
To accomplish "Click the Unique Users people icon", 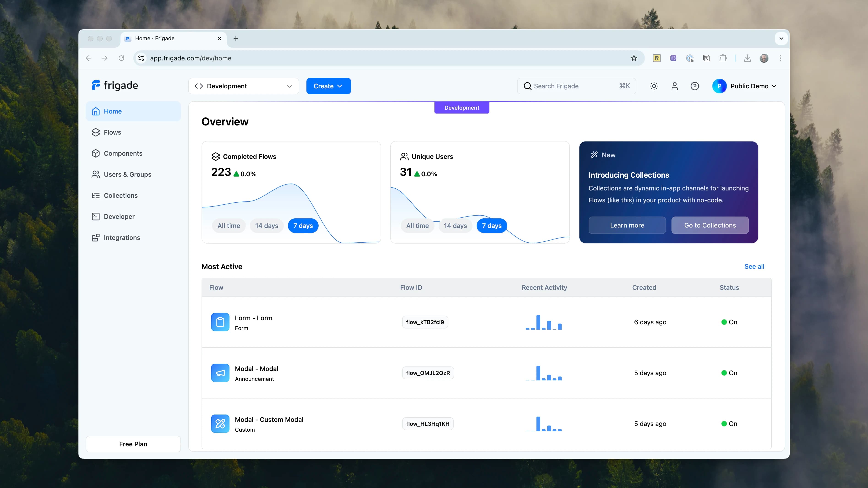I will [x=404, y=157].
